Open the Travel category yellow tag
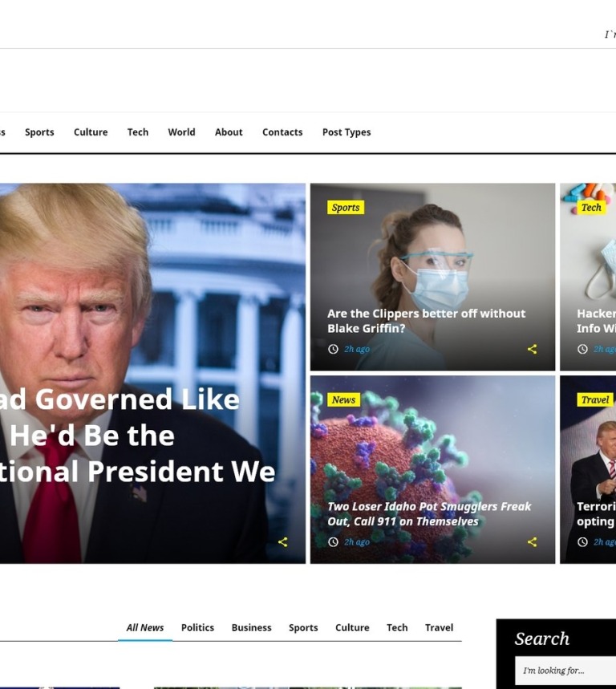 595,400
